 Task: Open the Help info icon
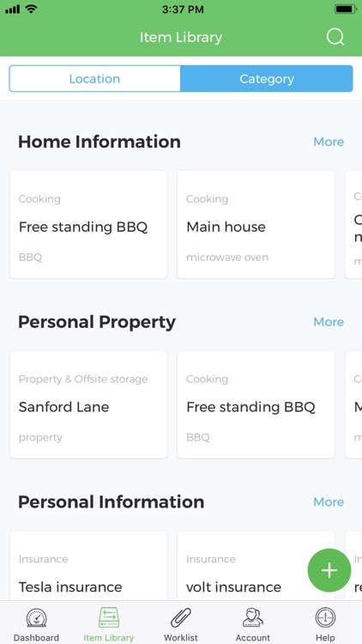point(325,617)
